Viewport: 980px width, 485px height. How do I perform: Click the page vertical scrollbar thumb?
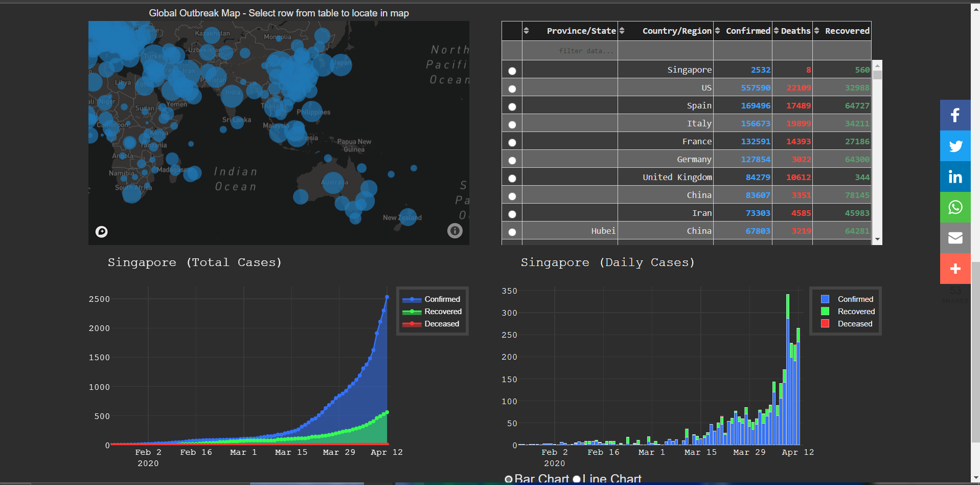coord(975,352)
